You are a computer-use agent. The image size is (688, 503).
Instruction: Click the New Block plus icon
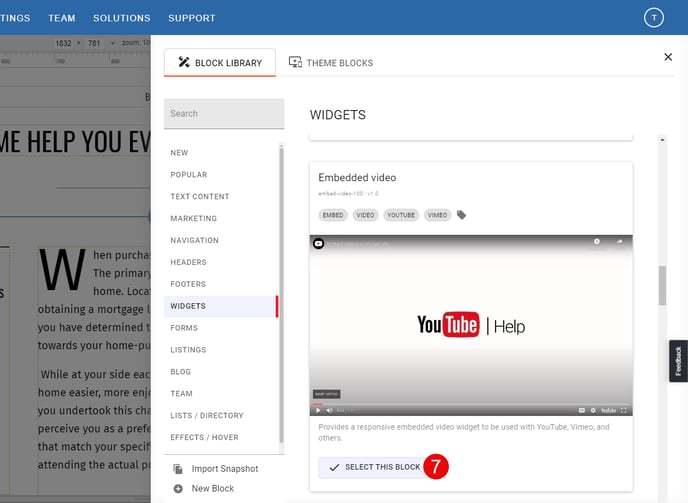point(178,489)
